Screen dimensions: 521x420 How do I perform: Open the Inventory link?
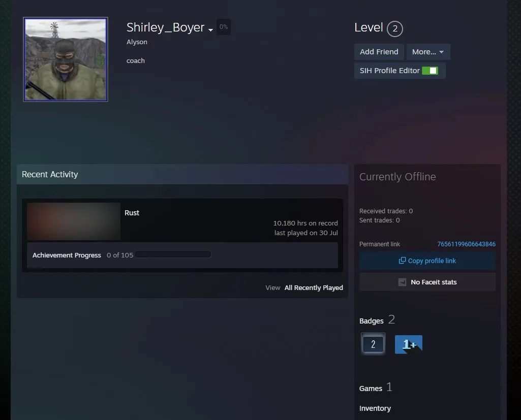point(375,408)
